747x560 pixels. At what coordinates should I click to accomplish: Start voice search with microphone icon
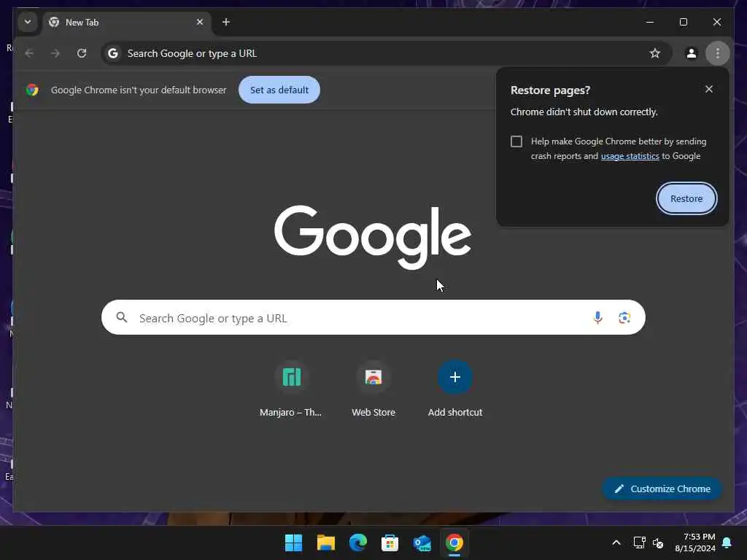point(597,318)
